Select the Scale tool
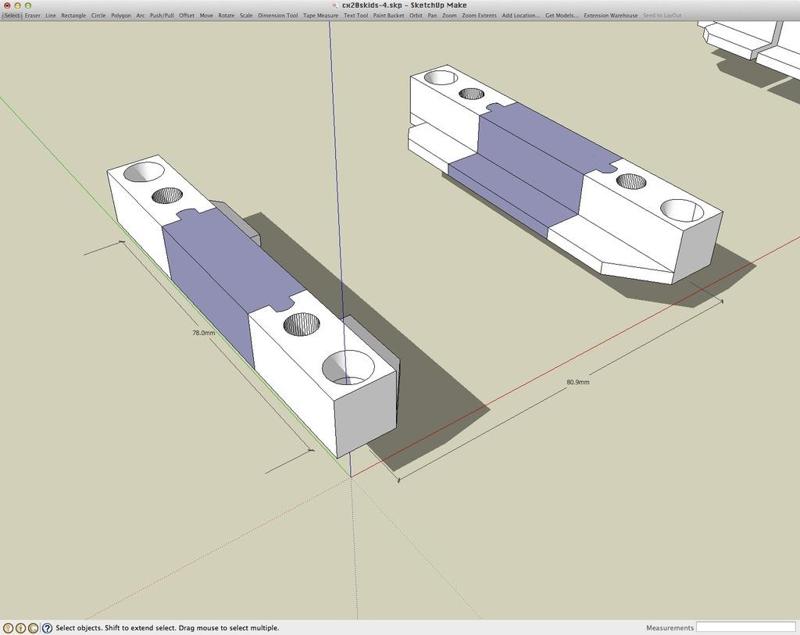The height and width of the screenshot is (635, 800). 248,16
